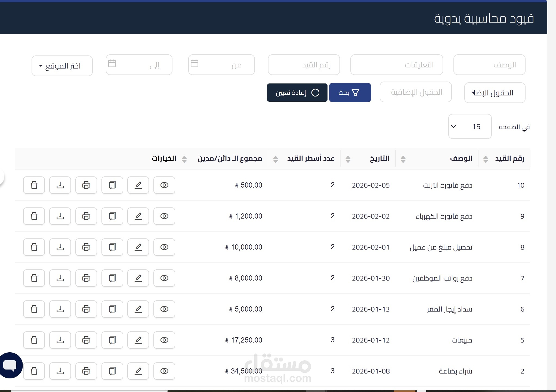This screenshot has width=556, height=392.
Task: Select date 2026-01-08
Action: click(x=371, y=371)
